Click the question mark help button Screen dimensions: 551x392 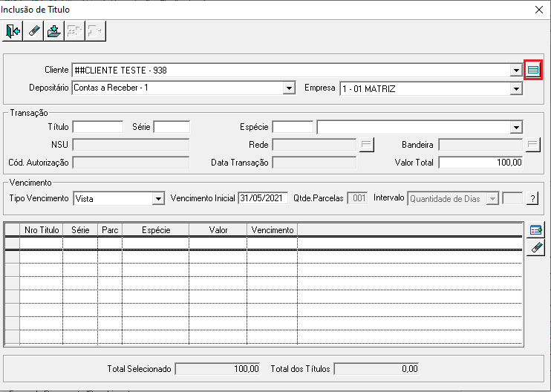[x=532, y=198]
